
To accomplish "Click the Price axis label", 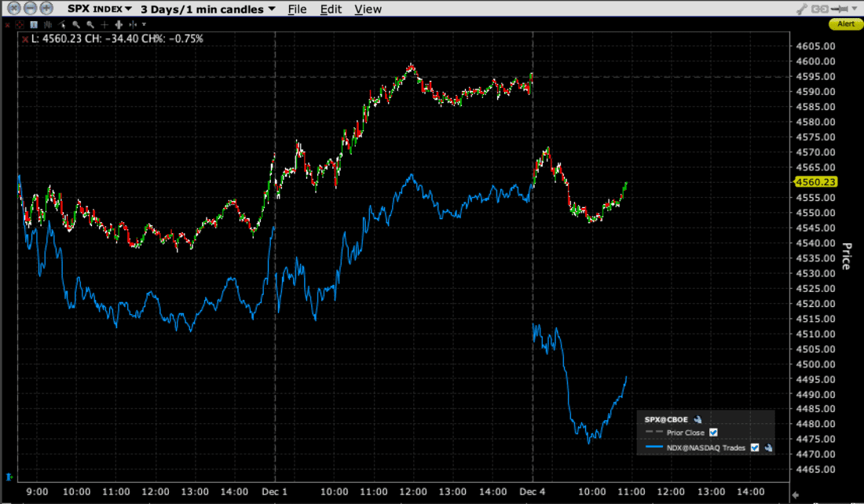I will click(x=847, y=256).
